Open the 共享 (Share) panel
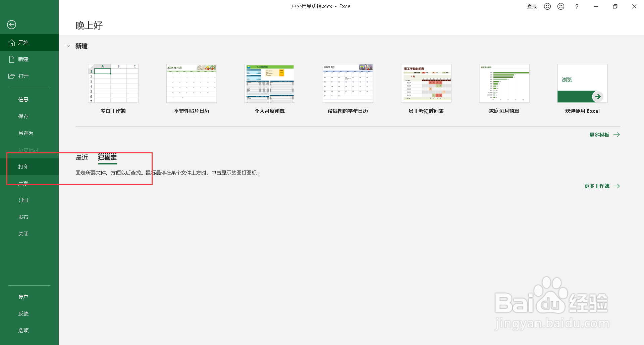Screen dimensions: 644x345 click(x=23, y=183)
